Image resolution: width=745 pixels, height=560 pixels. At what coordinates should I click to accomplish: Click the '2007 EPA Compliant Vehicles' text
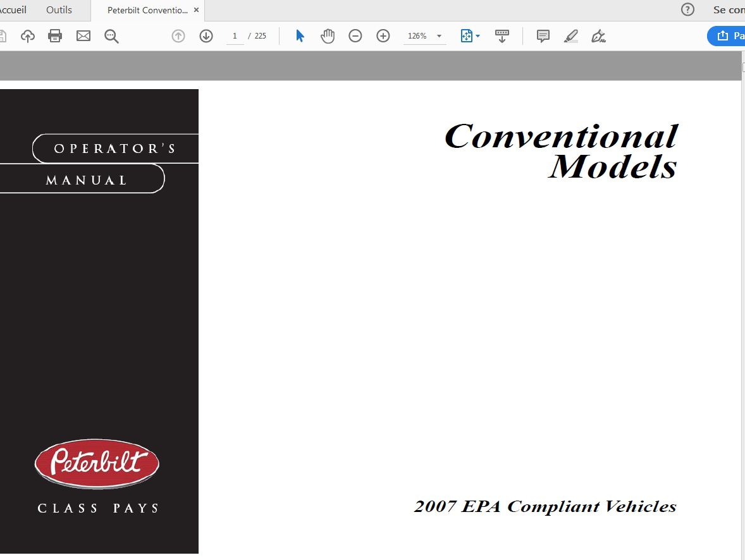click(545, 506)
